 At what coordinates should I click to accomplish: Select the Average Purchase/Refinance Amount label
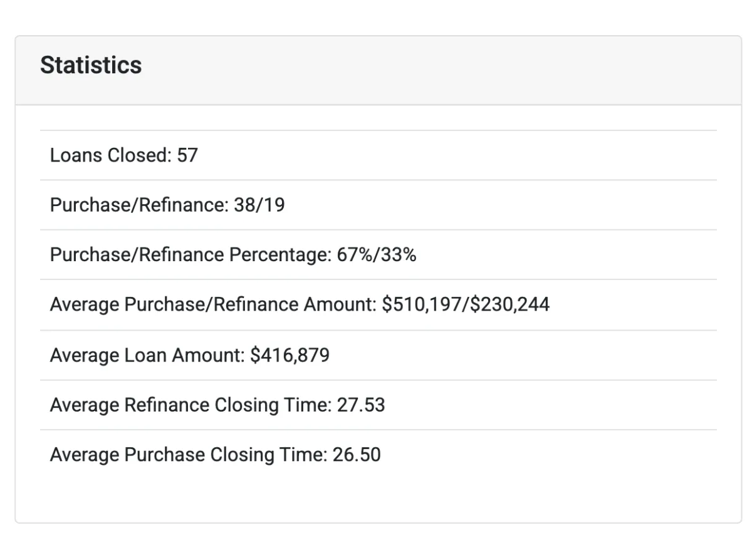[x=214, y=305]
